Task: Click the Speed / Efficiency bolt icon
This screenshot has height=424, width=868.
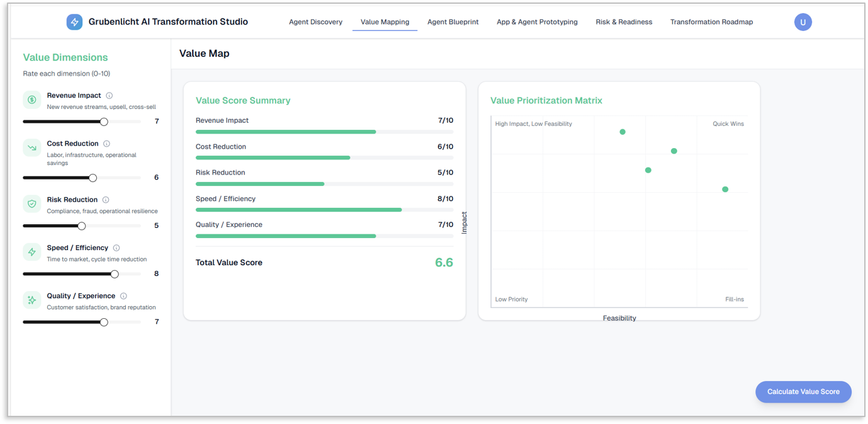Action: coord(32,252)
